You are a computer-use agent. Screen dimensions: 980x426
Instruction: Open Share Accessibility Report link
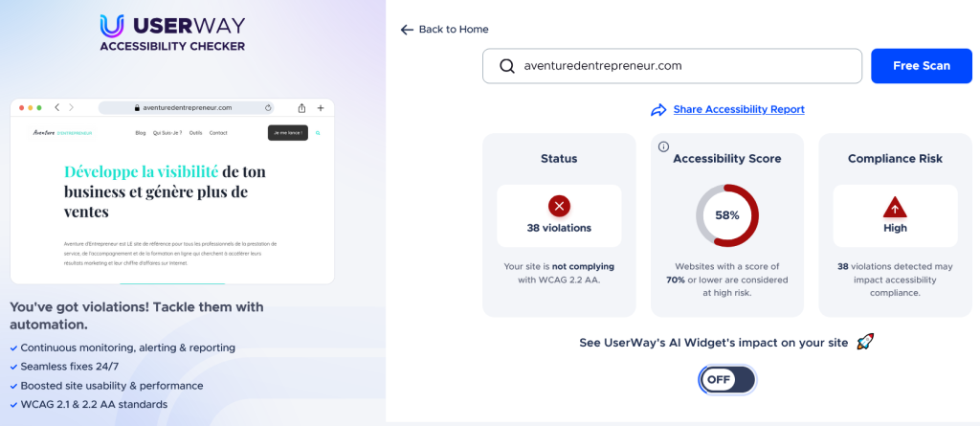click(739, 109)
